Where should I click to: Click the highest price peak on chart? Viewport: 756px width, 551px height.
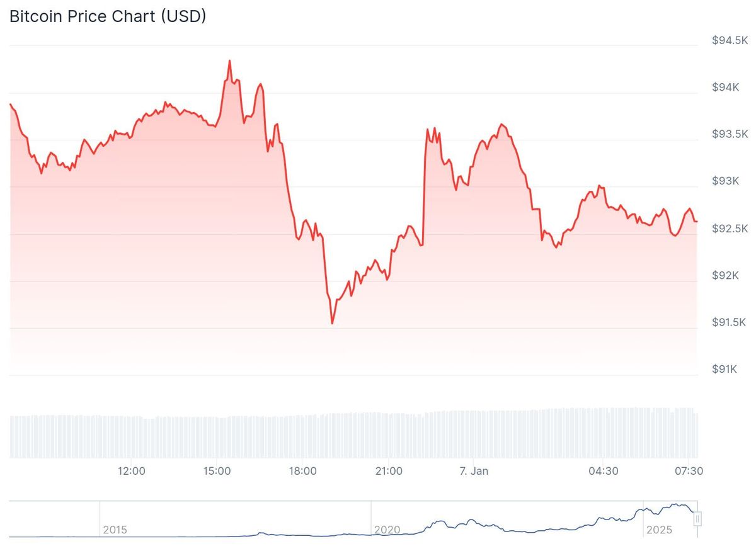pyautogui.click(x=229, y=61)
